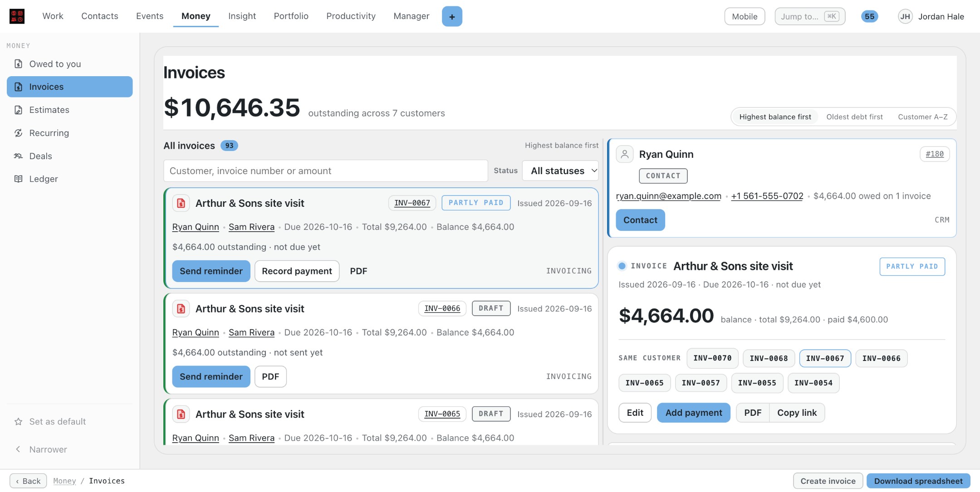Click invoice icon on INV-0065 card
The image size is (980, 492).
pos(181,414)
